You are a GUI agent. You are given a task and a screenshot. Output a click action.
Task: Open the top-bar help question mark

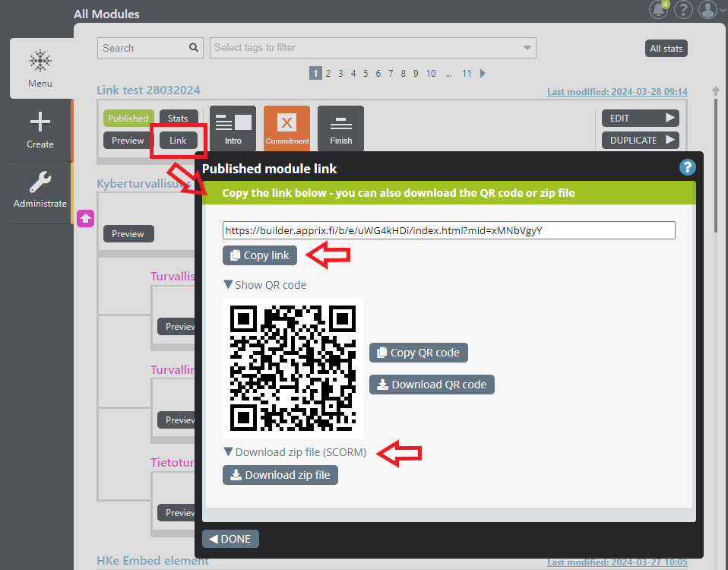click(x=683, y=9)
